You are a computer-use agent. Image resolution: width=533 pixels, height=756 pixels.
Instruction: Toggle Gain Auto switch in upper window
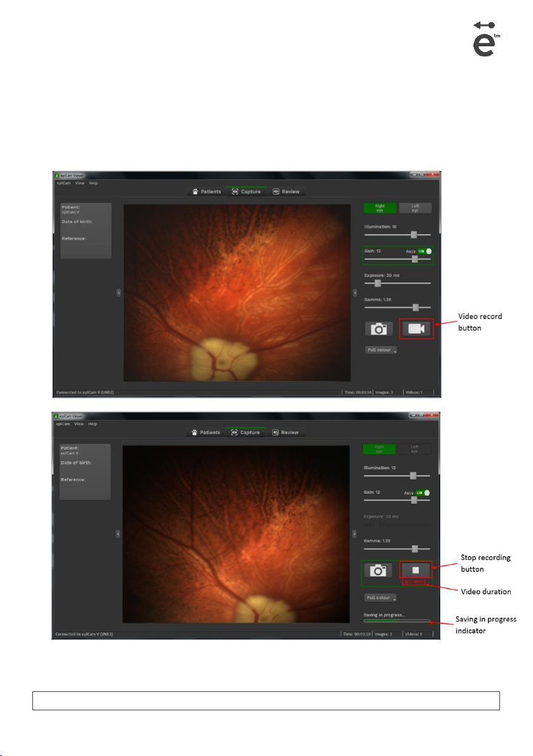[424, 251]
